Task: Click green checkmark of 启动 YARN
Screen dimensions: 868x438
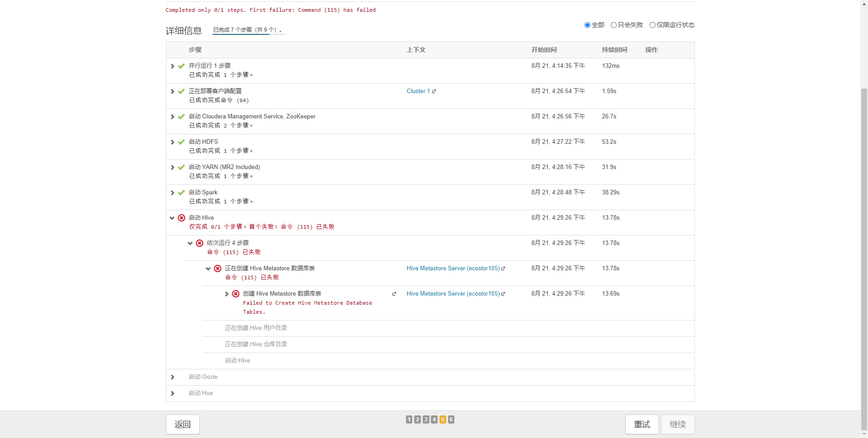Action: tap(181, 167)
